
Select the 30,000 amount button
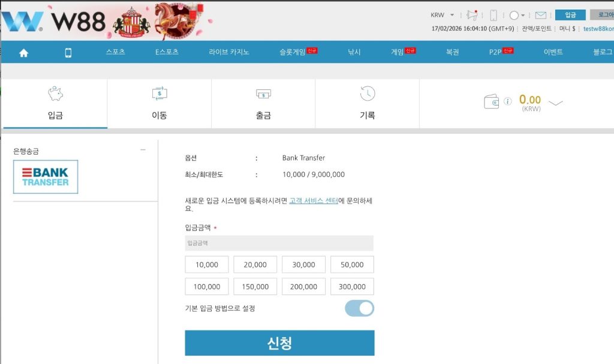click(x=303, y=264)
